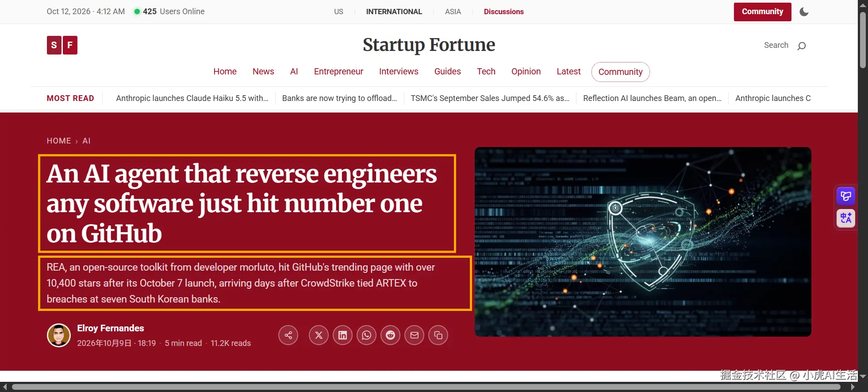Image resolution: width=868 pixels, height=392 pixels.
Task: Select the INTERNATIONAL edition
Action: coord(394,12)
